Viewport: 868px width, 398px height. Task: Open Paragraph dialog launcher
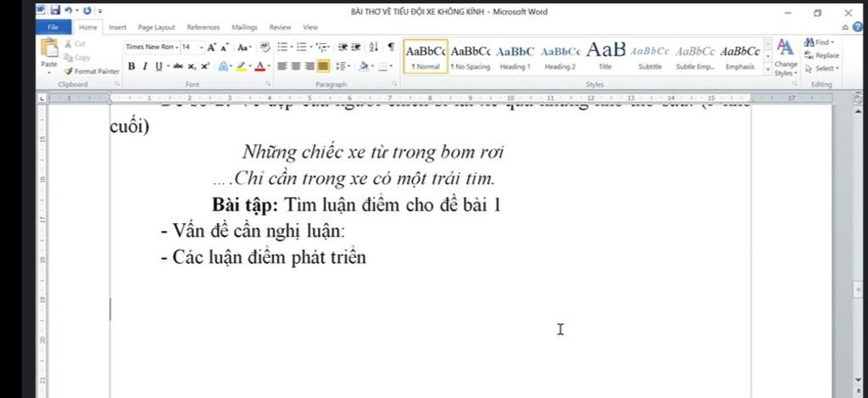tap(395, 84)
